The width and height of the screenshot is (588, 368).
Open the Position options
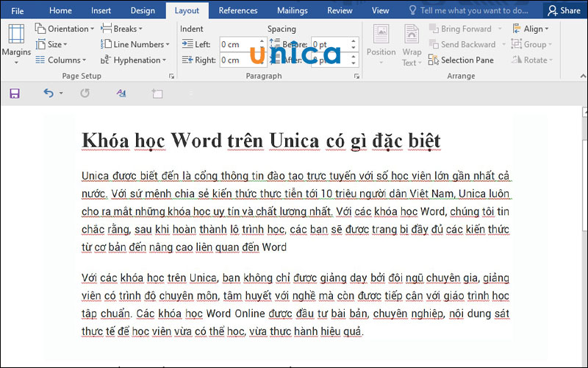click(381, 44)
